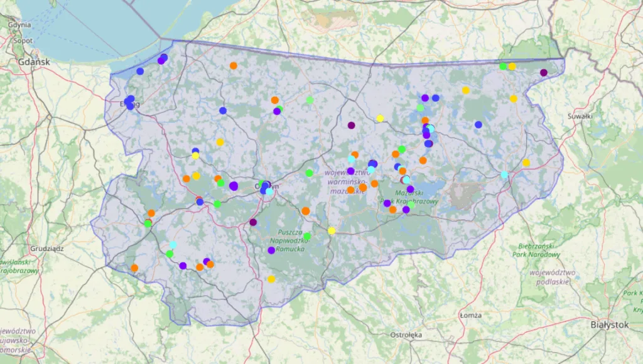Image resolution: width=643 pixels, height=364 pixels.
Task: Select the Biebrzański Park Narodowy label
Action: point(539,250)
